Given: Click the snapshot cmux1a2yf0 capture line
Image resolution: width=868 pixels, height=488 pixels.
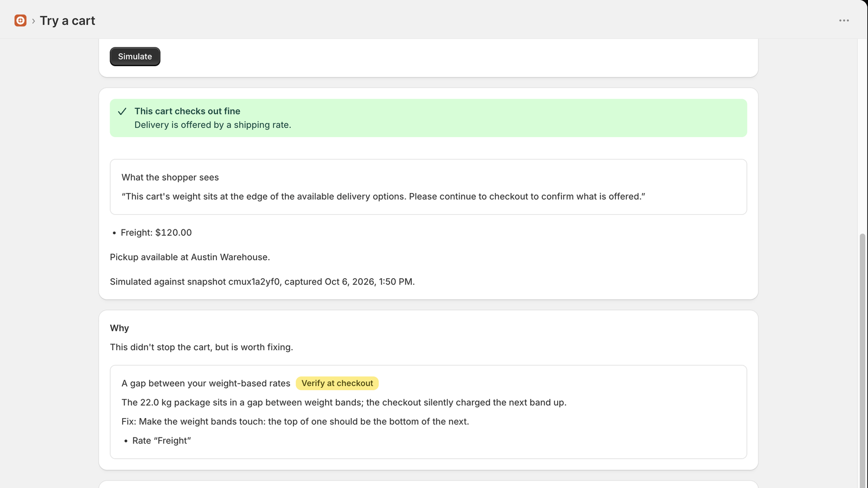Looking at the screenshot, I should pos(262,282).
